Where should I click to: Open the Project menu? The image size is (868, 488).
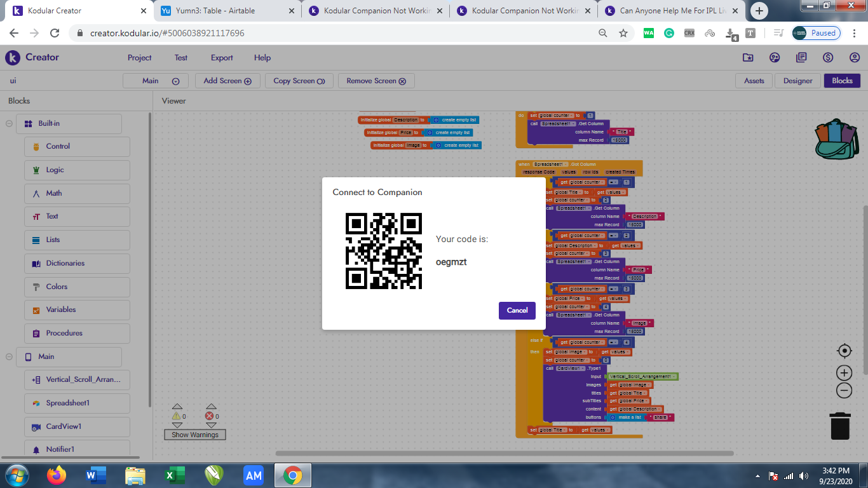(139, 57)
